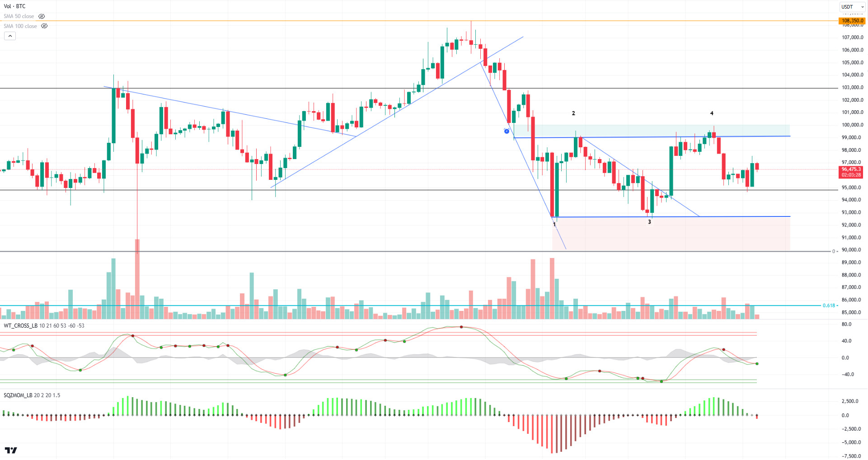
Task: Click the 85,000.0 price axis label
Action: (x=852, y=313)
